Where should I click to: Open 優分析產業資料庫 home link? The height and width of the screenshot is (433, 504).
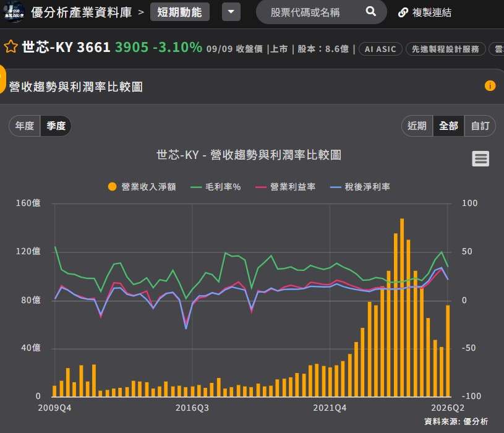pos(82,12)
